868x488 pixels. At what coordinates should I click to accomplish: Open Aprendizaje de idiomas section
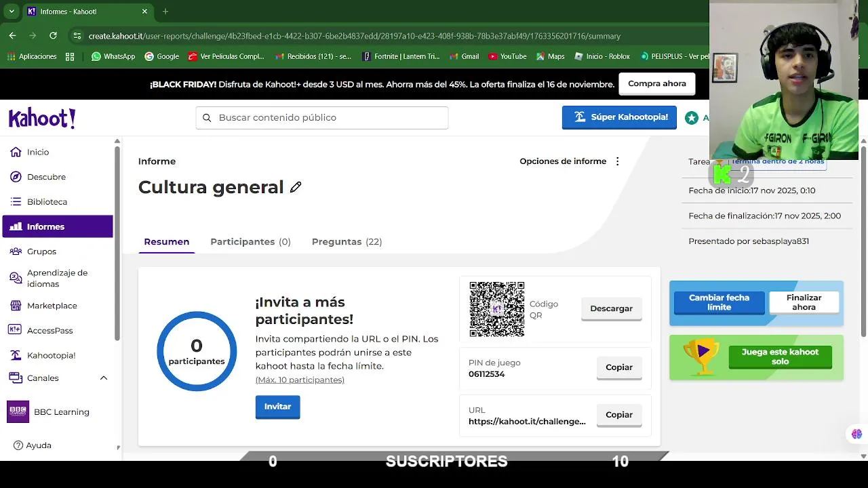coord(58,278)
